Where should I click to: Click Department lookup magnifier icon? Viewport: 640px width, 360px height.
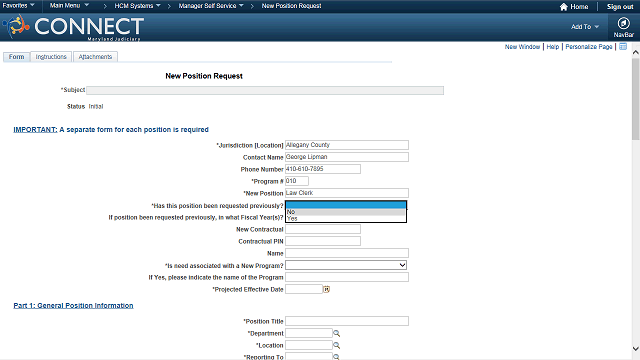click(336, 333)
